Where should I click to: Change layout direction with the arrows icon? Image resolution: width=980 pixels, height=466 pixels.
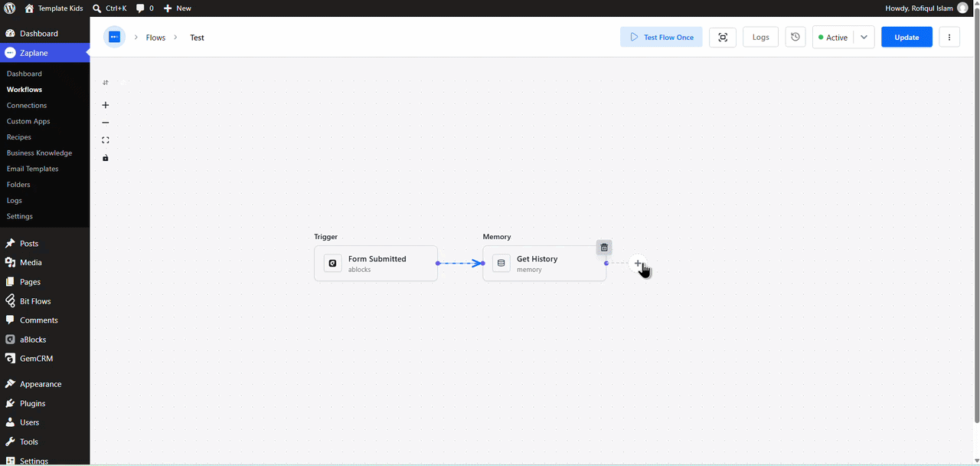[x=106, y=82]
